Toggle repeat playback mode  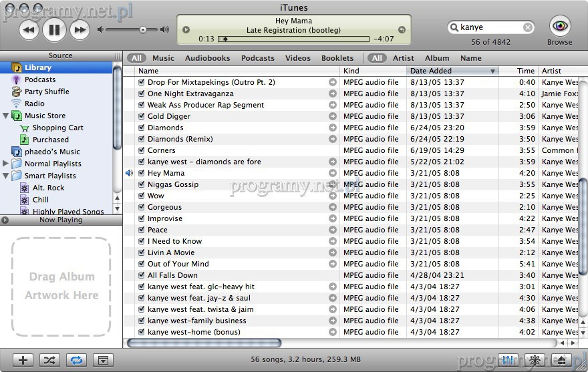pyautogui.click(x=76, y=360)
